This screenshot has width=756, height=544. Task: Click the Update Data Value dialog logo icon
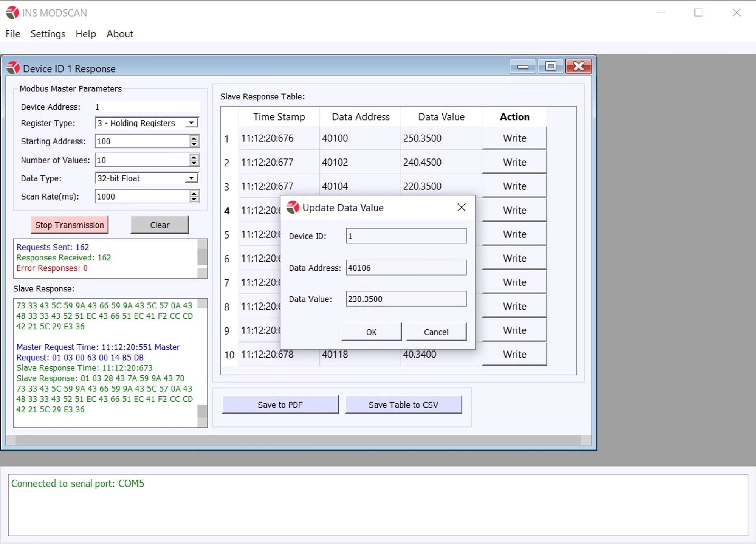pos(293,207)
